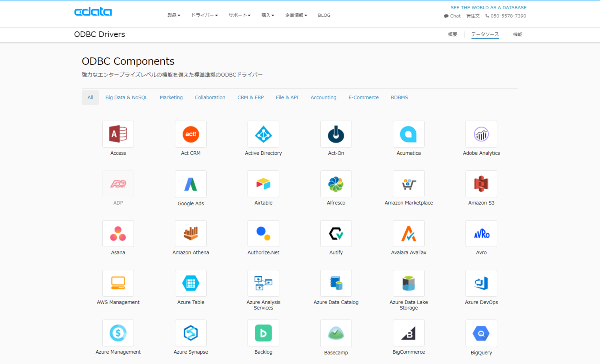600x364 pixels.
Task: Select the Act CRM driver icon
Action: click(x=191, y=134)
